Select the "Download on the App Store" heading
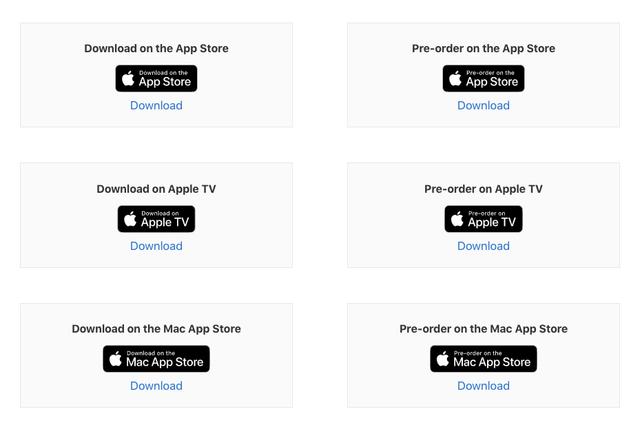This screenshot has width=640, height=431. [x=156, y=49]
